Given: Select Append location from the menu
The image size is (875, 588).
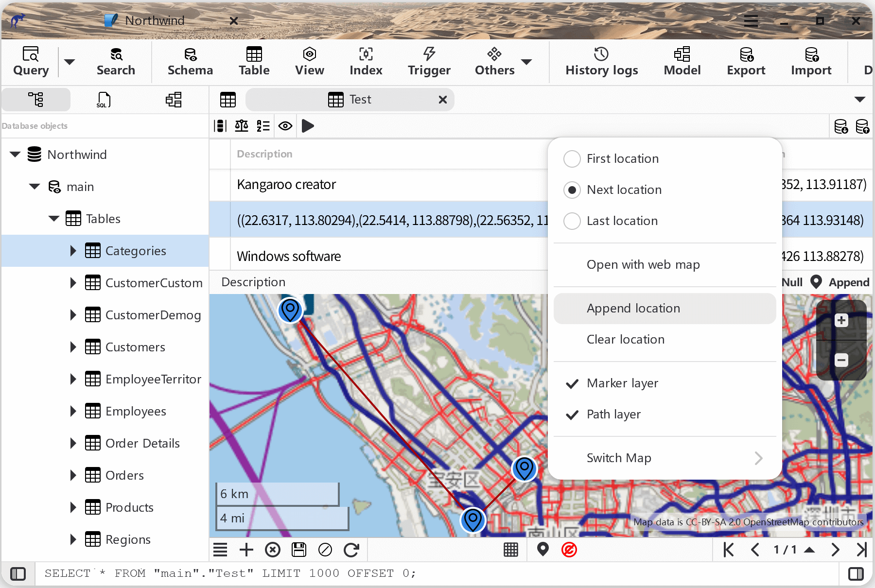Looking at the screenshot, I should point(633,308).
